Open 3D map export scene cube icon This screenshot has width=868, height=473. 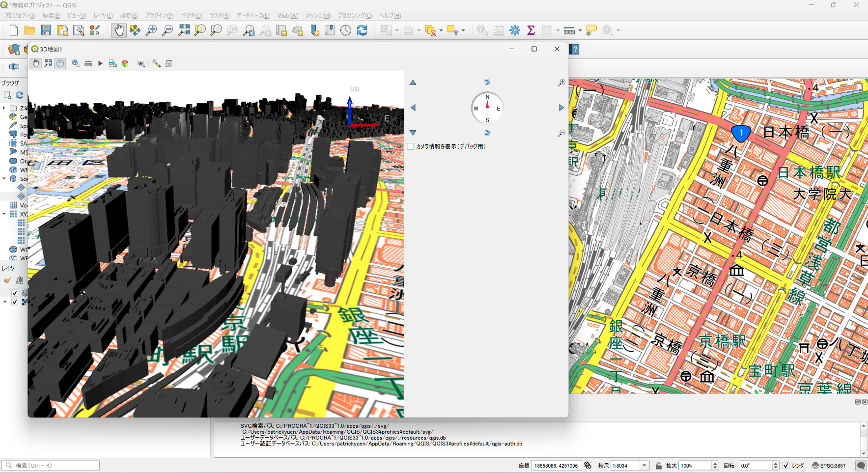pyautogui.click(x=125, y=63)
